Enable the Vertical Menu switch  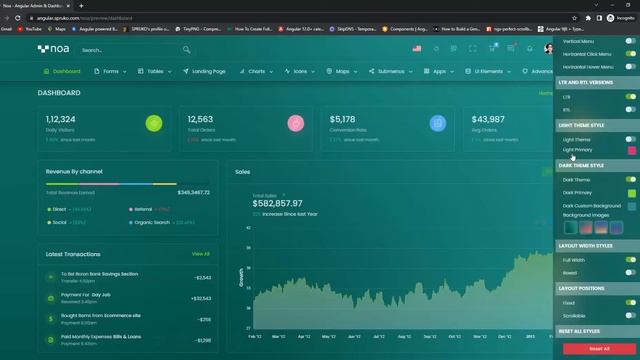631,41
